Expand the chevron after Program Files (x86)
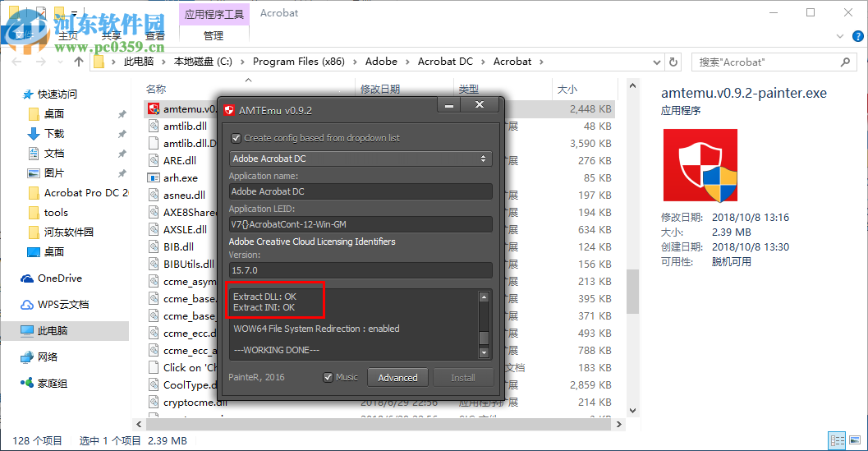Screen dimensions: 868x451 click(355, 62)
